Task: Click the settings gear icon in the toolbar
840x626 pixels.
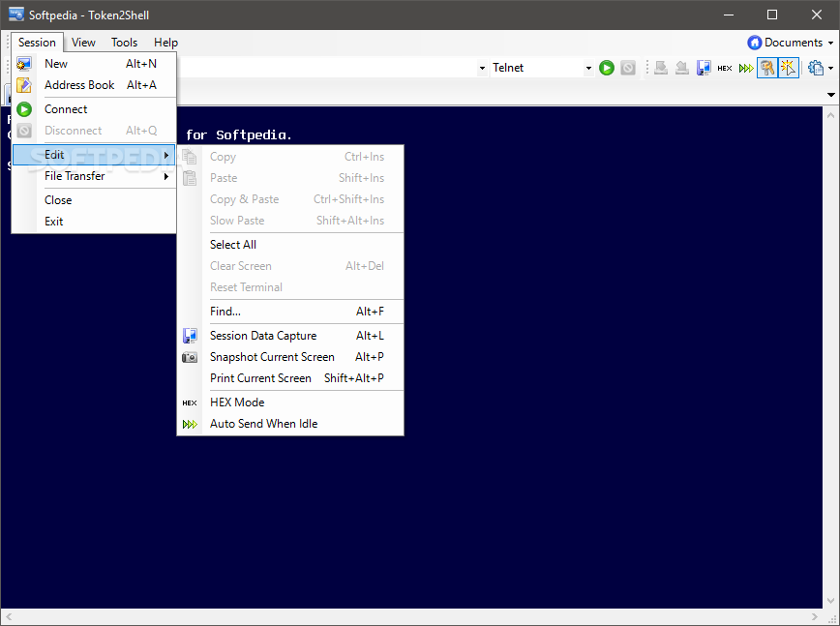Action: click(x=816, y=68)
